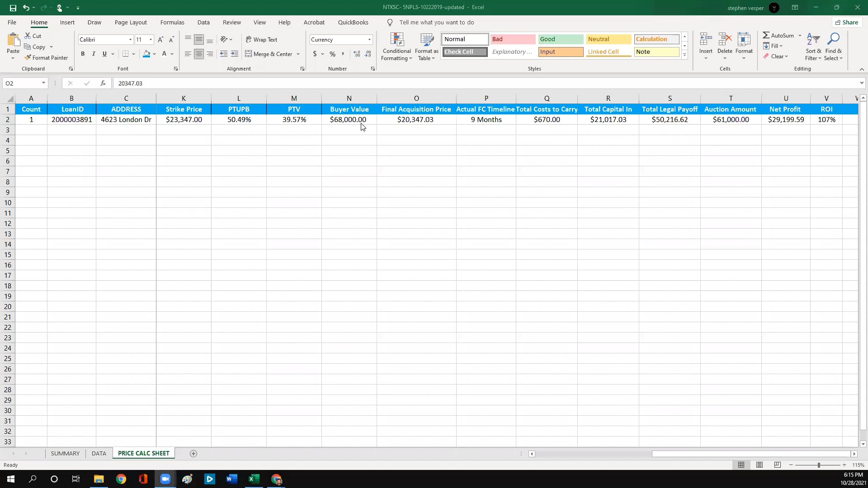Viewport: 868px width, 488px height.
Task: Apply the Wrap Text option
Action: tap(262, 39)
